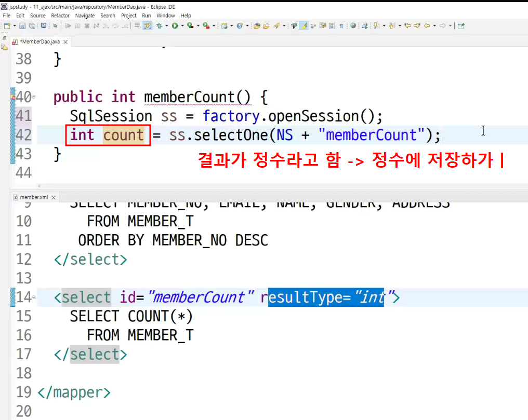Image resolution: width=528 pixels, height=420 pixels.
Task: Click the Disconnect debug icon
Action: point(96,25)
